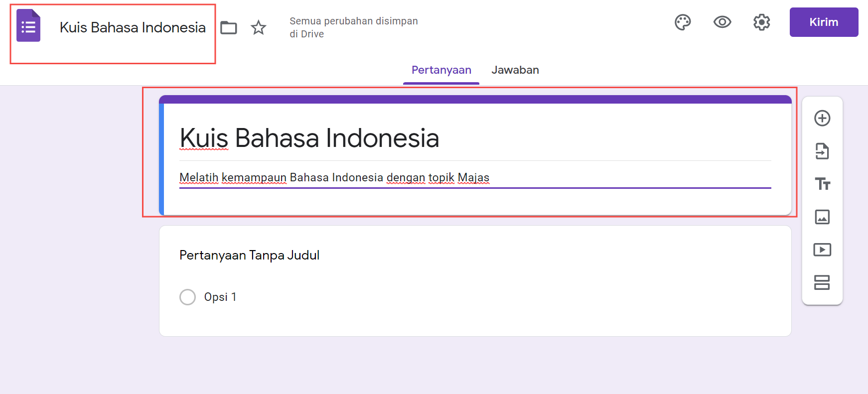
Task: Click the form title in the card
Action: (309, 138)
